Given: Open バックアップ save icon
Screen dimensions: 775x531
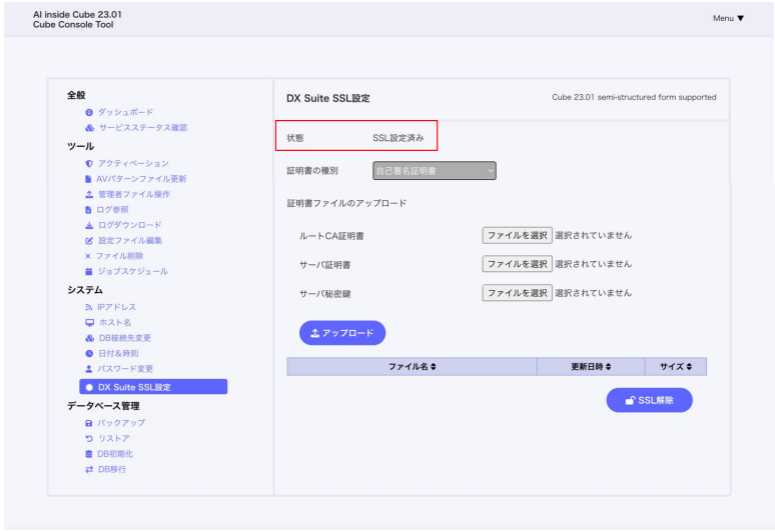Looking at the screenshot, I should [x=89, y=423].
